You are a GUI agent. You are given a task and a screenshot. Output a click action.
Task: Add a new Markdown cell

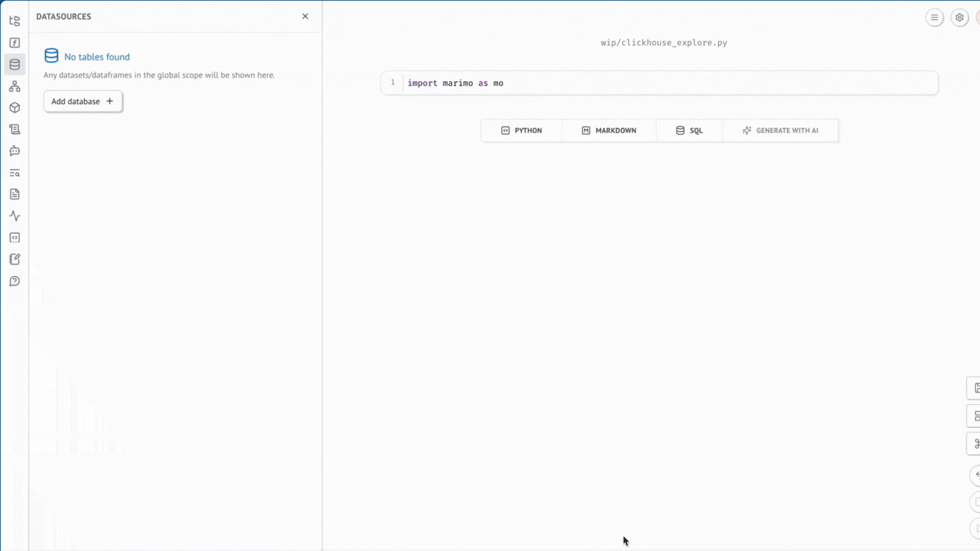click(609, 130)
